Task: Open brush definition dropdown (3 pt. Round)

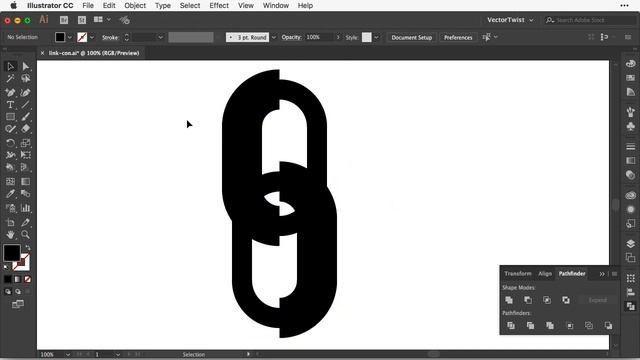Action: 273,37
